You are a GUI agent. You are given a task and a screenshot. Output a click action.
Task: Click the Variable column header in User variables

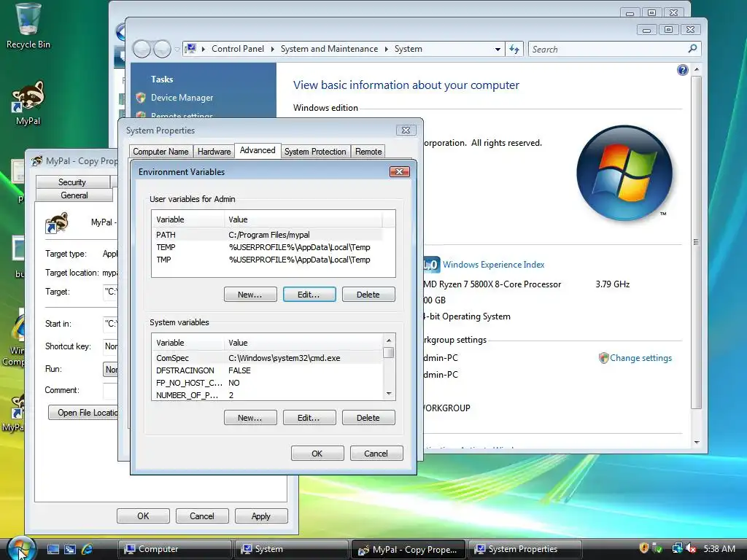click(188, 219)
